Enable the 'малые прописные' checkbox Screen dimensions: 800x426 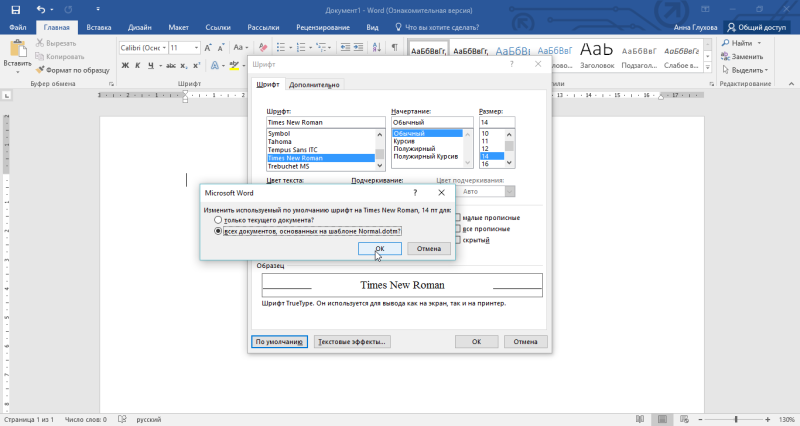[x=458, y=217]
